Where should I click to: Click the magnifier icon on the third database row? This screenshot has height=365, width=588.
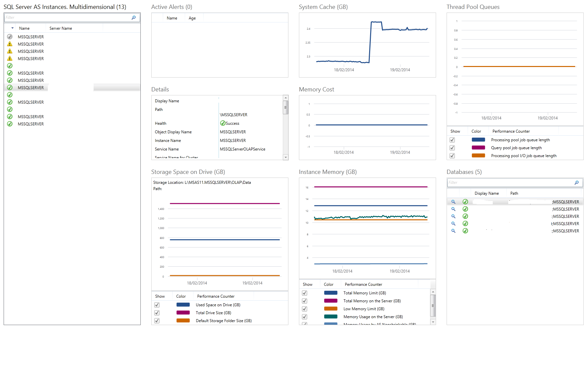(453, 216)
